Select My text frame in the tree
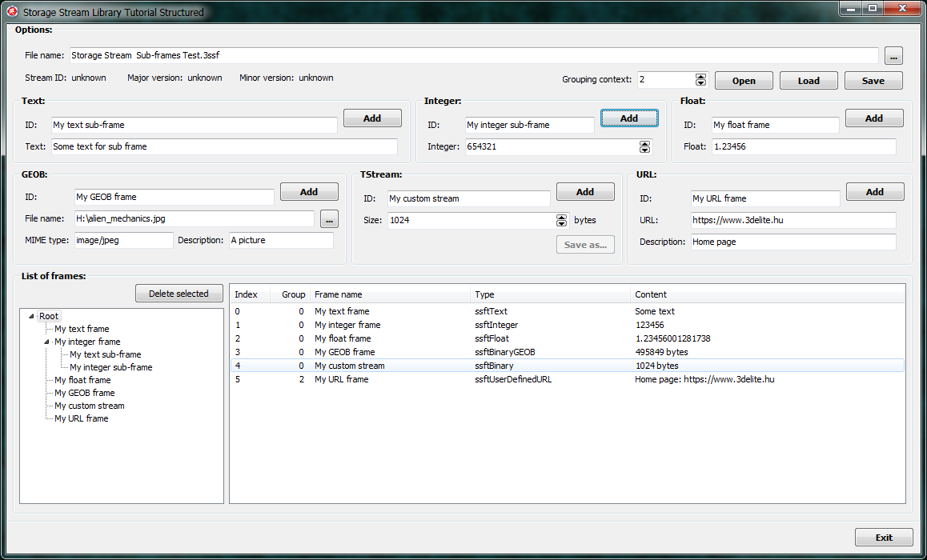 point(82,329)
